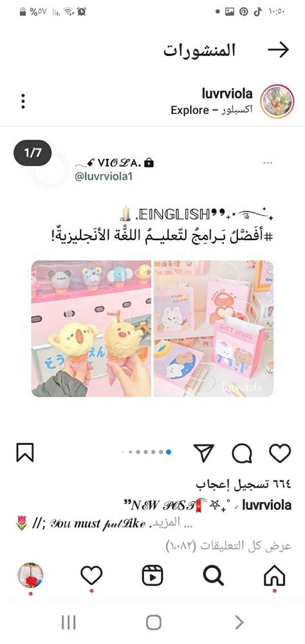
Task: Like the post with the heart icon
Action: coord(280,453)
